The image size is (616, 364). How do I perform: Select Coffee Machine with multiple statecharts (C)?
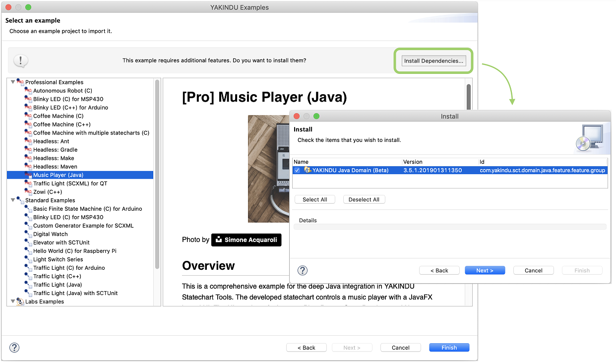(91, 133)
